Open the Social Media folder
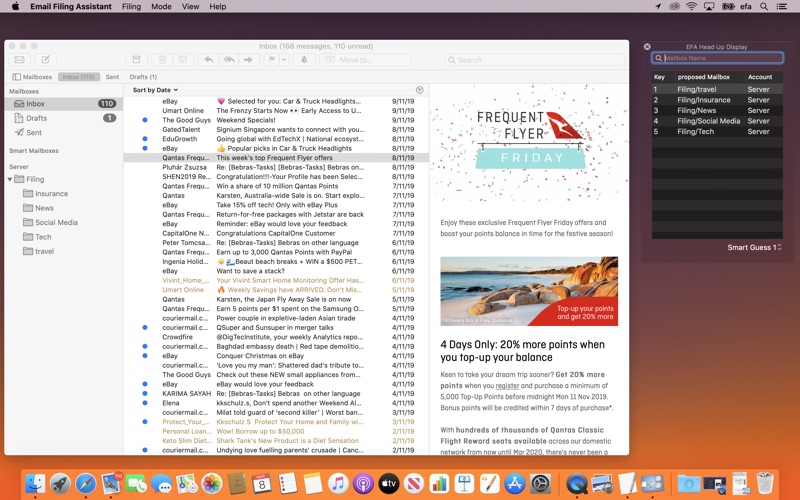The height and width of the screenshot is (500, 800). (x=64, y=222)
